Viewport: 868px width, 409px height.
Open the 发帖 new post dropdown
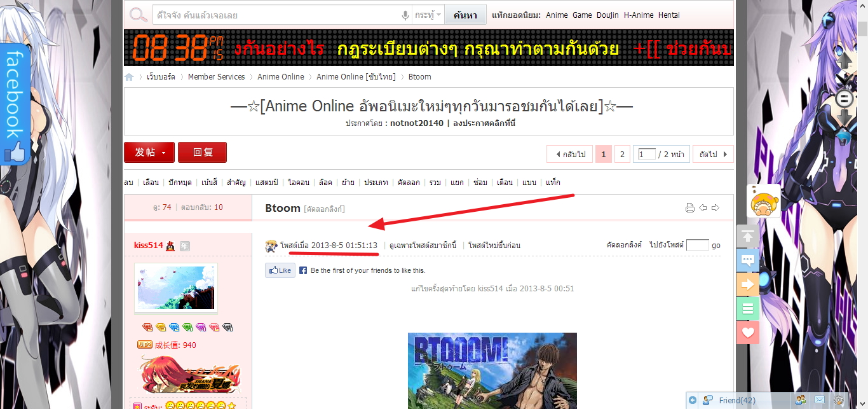tap(149, 153)
